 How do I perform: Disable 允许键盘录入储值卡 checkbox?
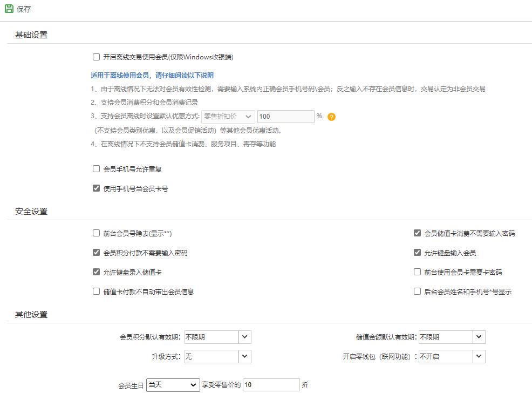click(96, 272)
